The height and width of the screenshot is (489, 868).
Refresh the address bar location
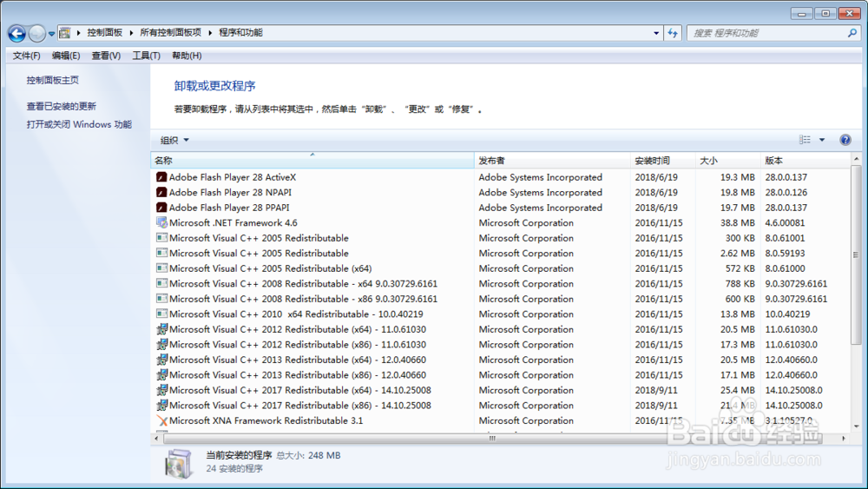click(673, 33)
